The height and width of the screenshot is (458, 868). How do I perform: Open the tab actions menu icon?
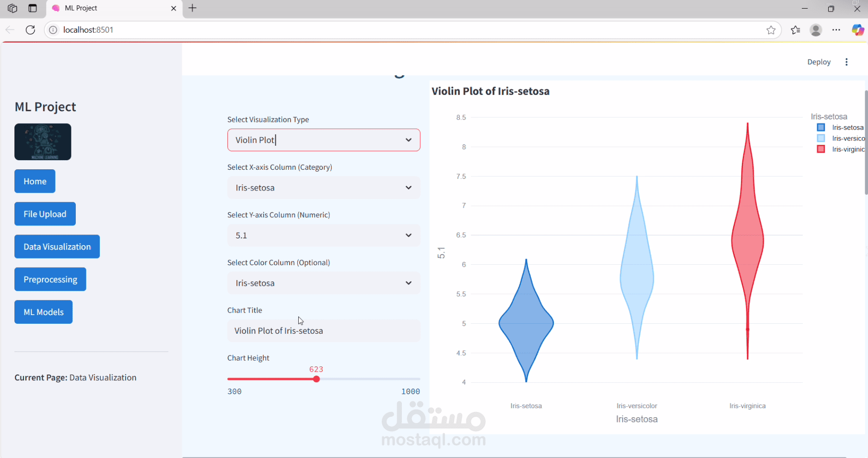pyautogui.click(x=33, y=8)
